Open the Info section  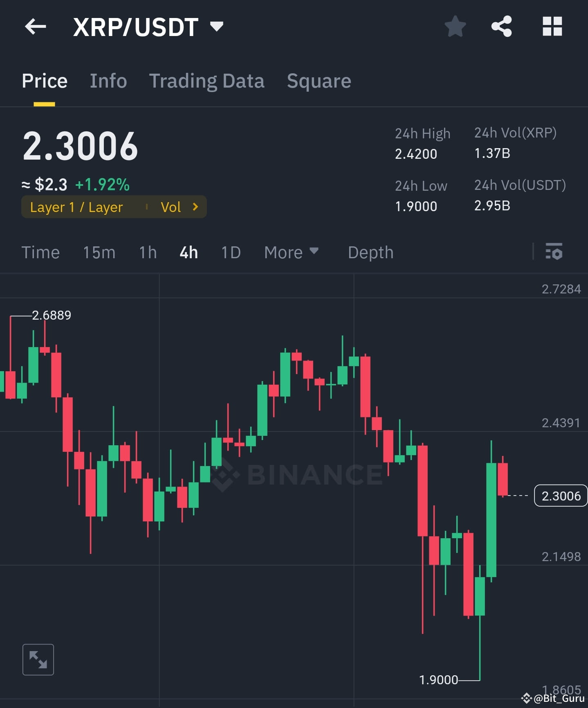tap(108, 81)
